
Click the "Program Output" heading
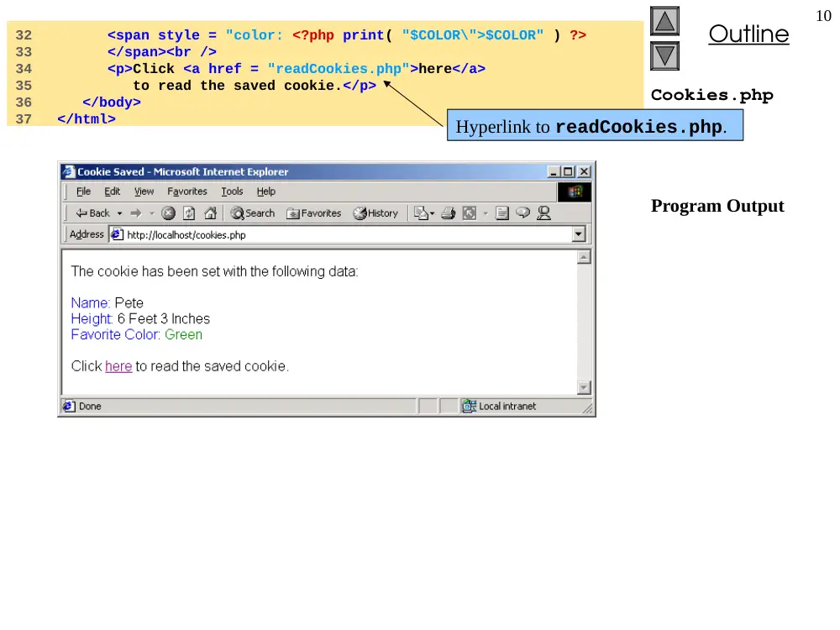point(717,206)
